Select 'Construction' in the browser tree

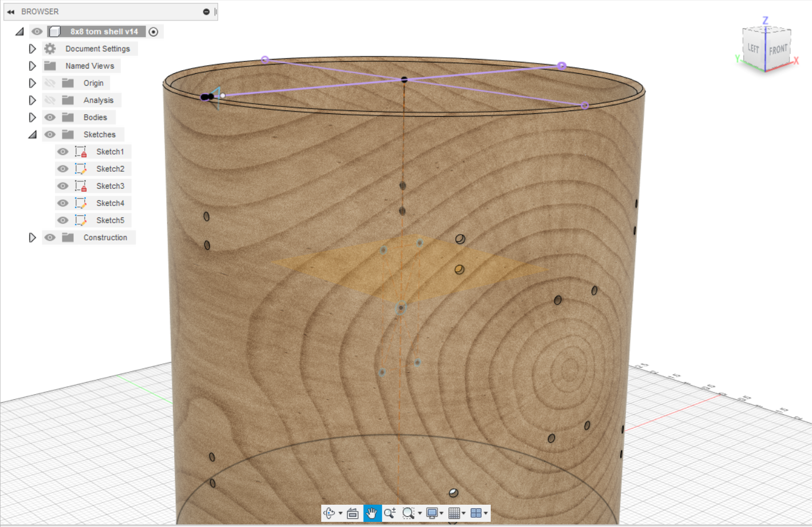pos(105,237)
